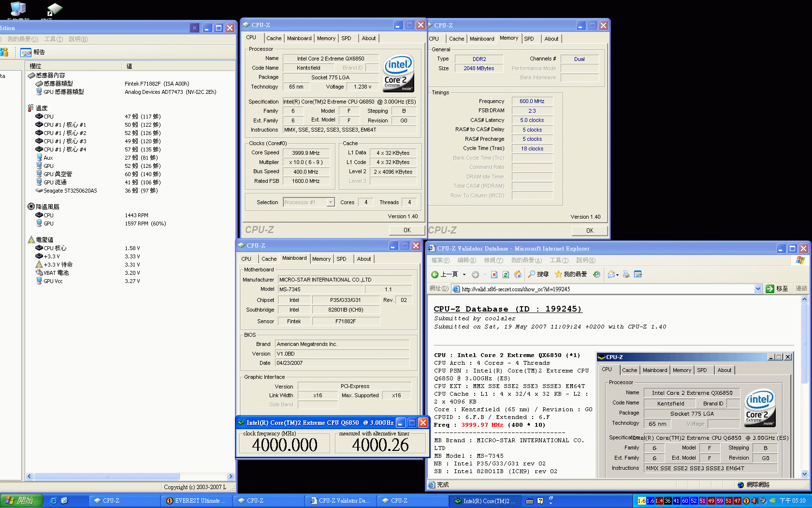Image resolution: width=812 pixels, height=508 pixels.
Task: Open the Search (搜尋) pane in Internet Explorer
Action: click(x=538, y=274)
